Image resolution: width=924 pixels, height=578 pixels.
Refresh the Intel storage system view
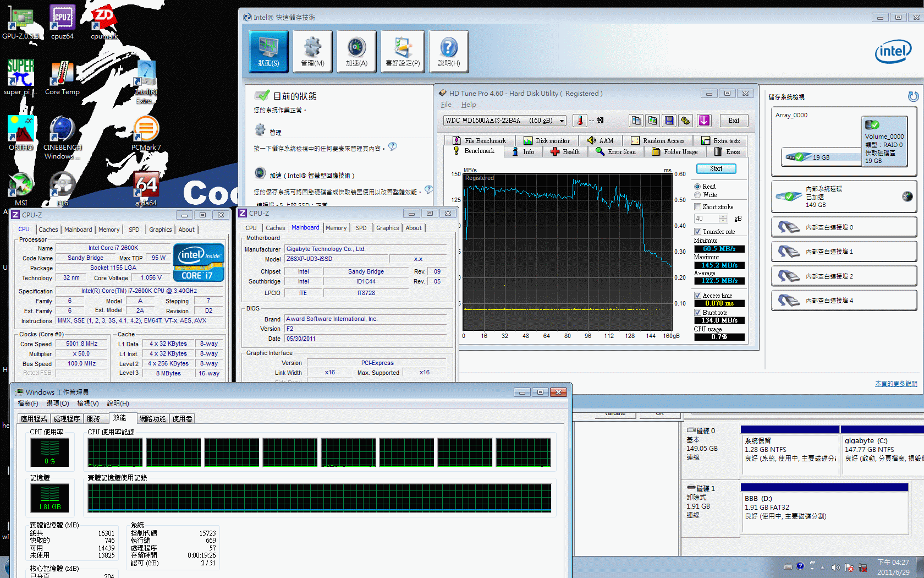[913, 97]
